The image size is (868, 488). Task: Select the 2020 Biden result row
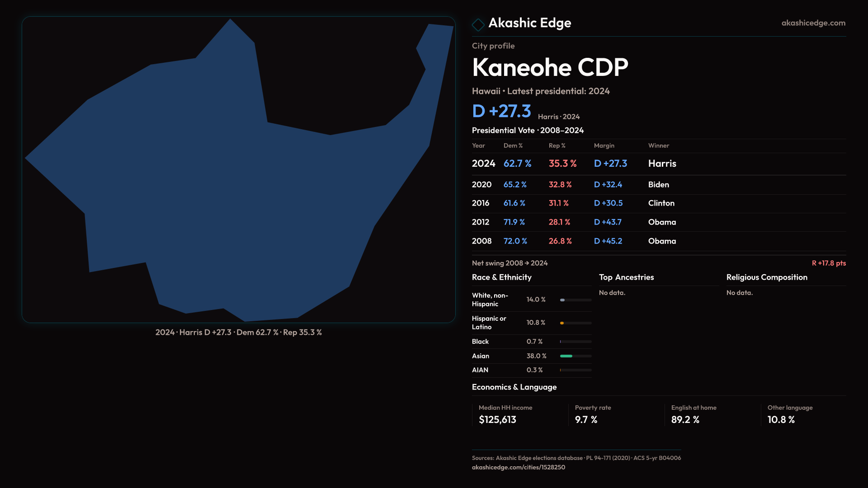[658, 185]
